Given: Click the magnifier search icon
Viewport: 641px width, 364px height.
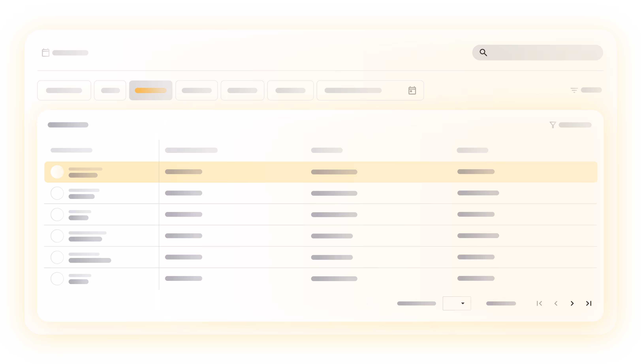Looking at the screenshot, I should (483, 53).
